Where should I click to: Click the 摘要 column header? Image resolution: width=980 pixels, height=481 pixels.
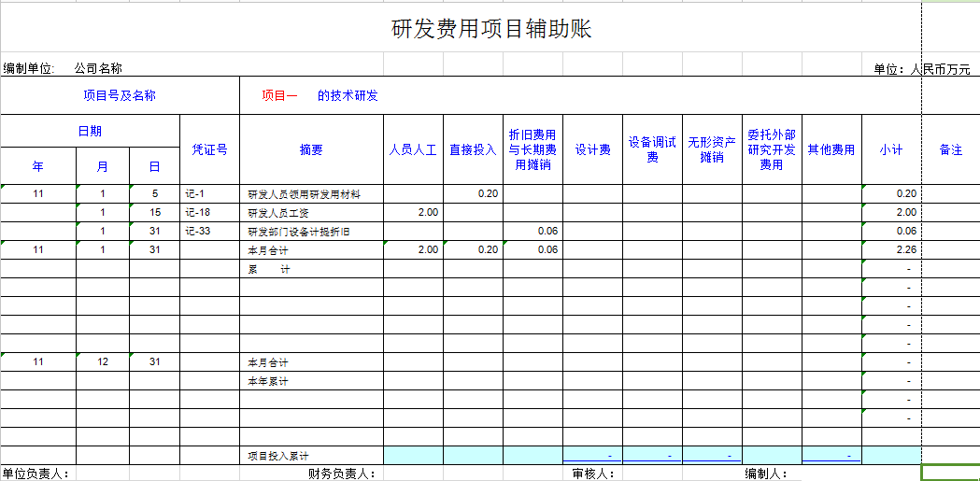[311, 149]
